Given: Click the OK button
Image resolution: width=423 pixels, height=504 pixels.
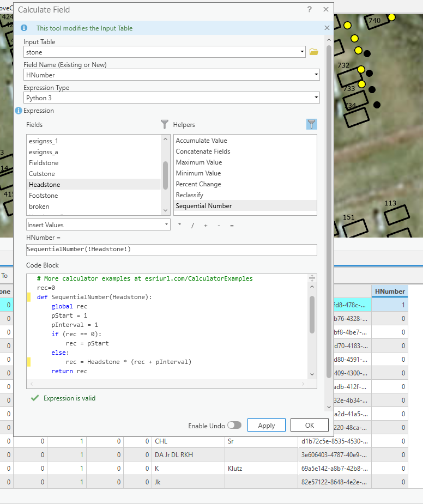Looking at the screenshot, I should point(309,425).
